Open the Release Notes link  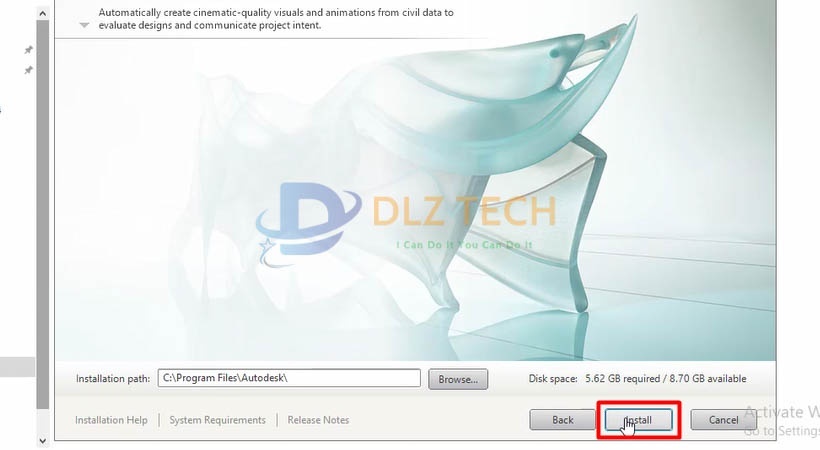(x=318, y=420)
